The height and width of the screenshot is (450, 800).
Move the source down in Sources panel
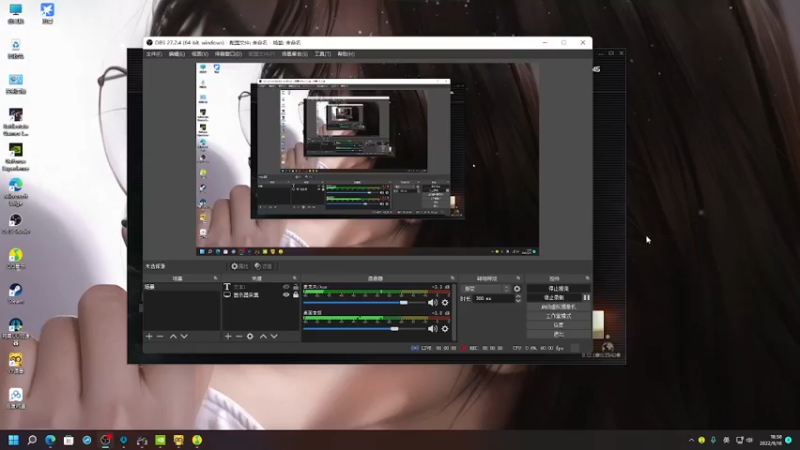click(x=274, y=336)
